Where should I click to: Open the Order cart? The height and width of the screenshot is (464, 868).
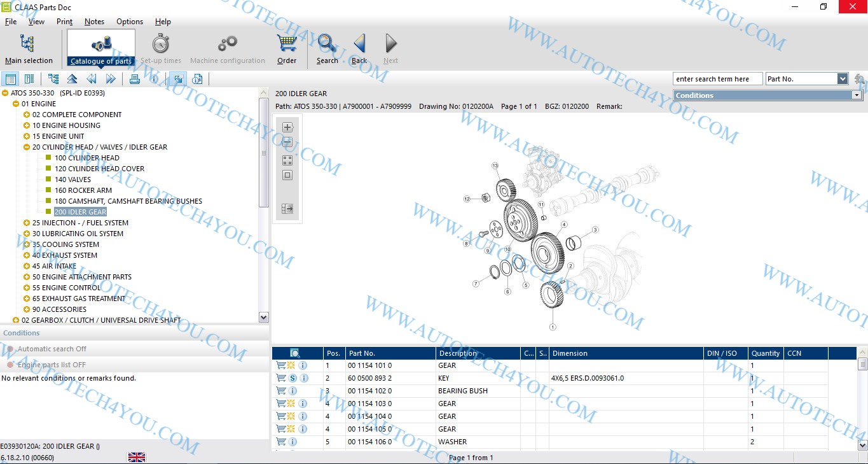click(287, 49)
